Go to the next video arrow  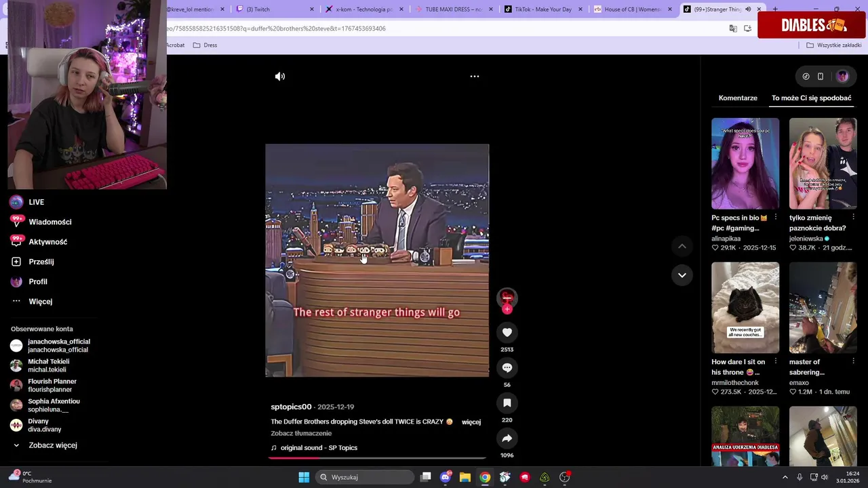pyautogui.click(x=682, y=275)
